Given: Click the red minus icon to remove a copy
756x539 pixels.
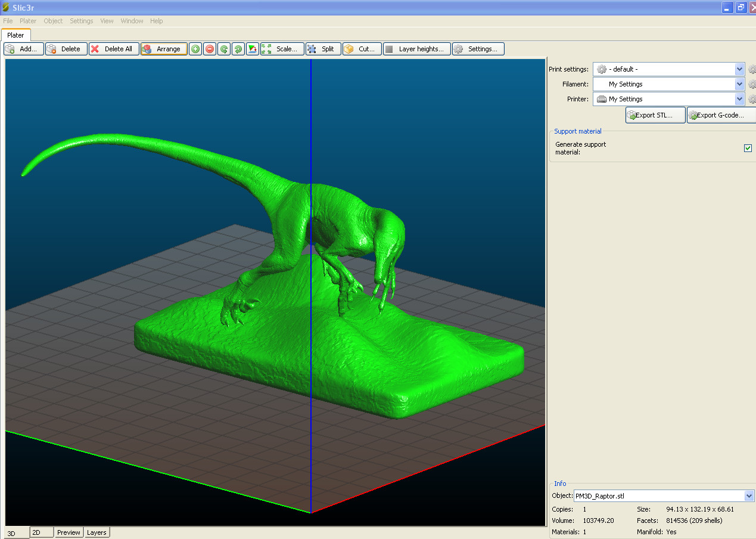Looking at the screenshot, I should click(210, 49).
